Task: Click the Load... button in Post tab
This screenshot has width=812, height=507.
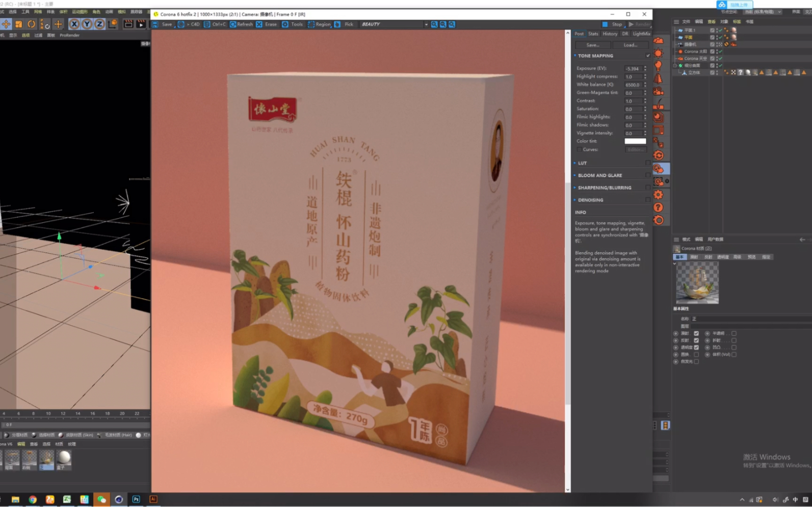Action: point(631,45)
